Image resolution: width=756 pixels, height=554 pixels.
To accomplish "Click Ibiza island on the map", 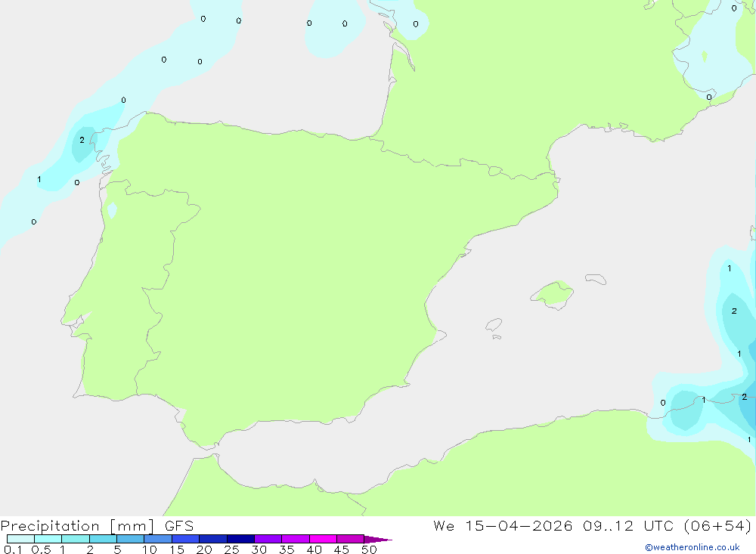I will click(x=494, y=324).
